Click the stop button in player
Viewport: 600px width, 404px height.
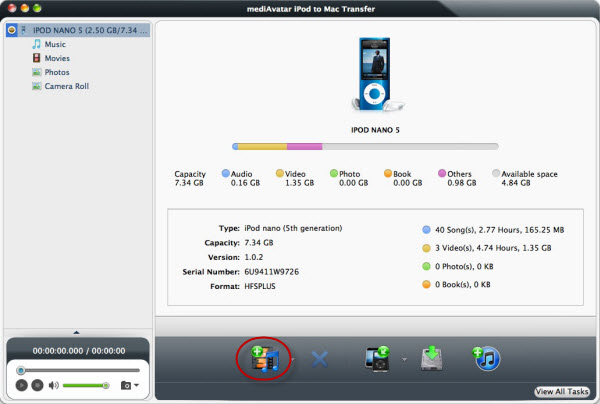[x=37, y=385]
